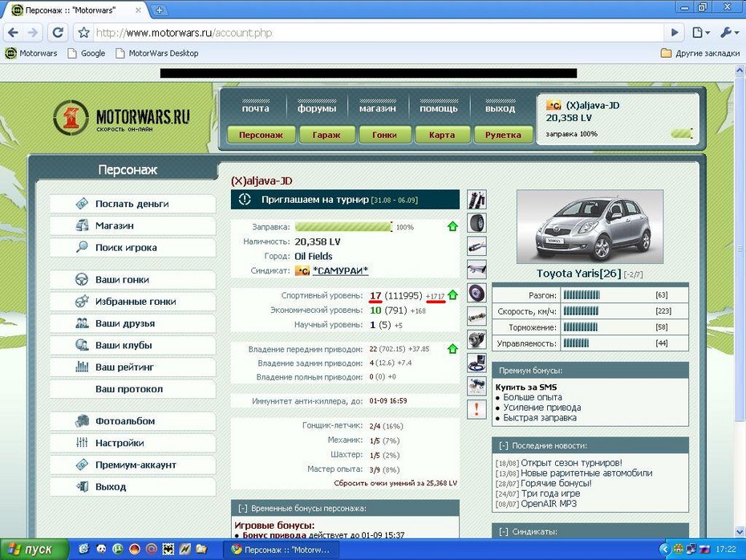
Task: Open the camshaft part icon
Action: point(476,316)
